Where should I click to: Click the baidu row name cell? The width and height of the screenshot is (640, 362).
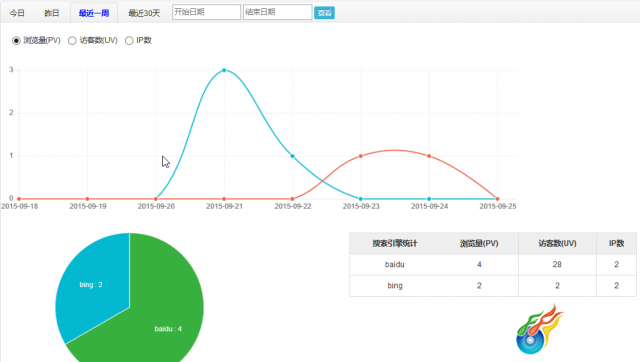coord(395,264)
